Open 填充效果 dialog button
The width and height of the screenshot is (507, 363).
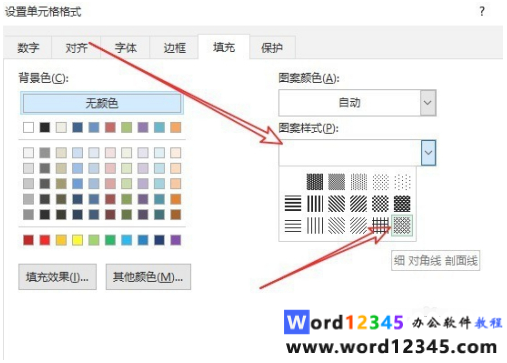tap(57, 277)
